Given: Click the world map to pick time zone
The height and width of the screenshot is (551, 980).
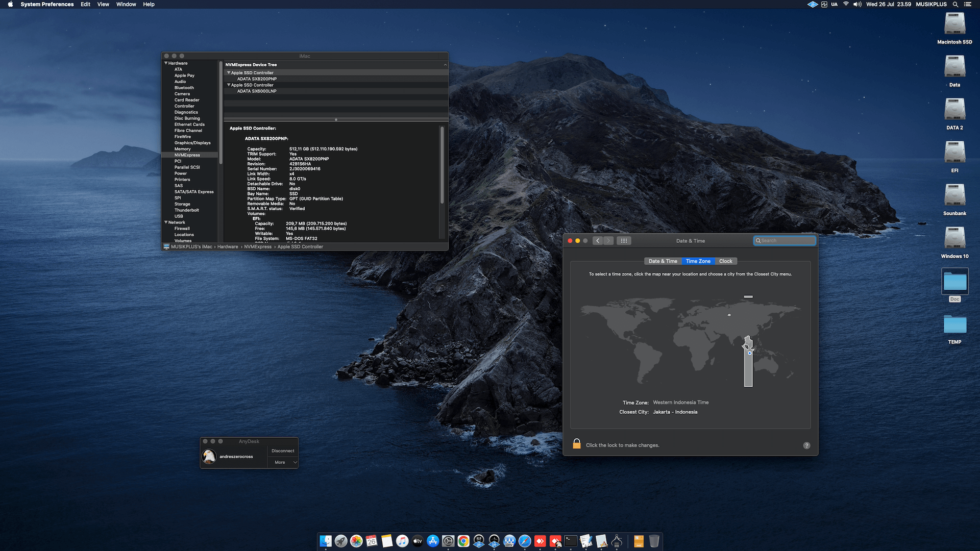Looking at the screenshot, I should (691, 341).
